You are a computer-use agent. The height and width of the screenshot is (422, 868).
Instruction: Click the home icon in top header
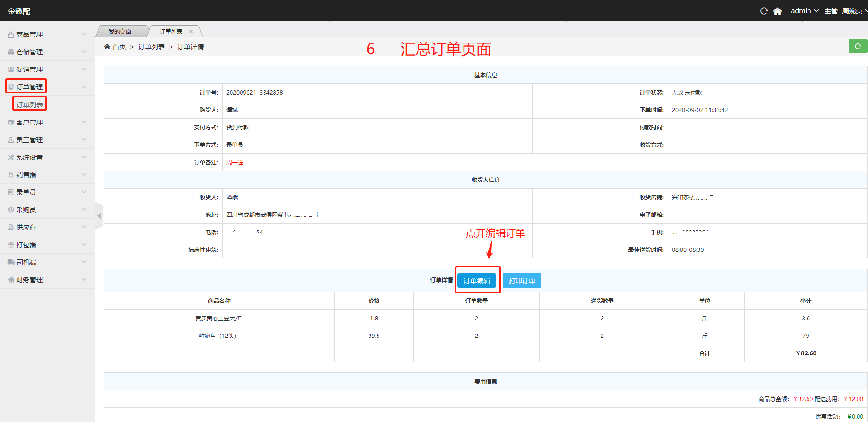(x=777, y=11)
